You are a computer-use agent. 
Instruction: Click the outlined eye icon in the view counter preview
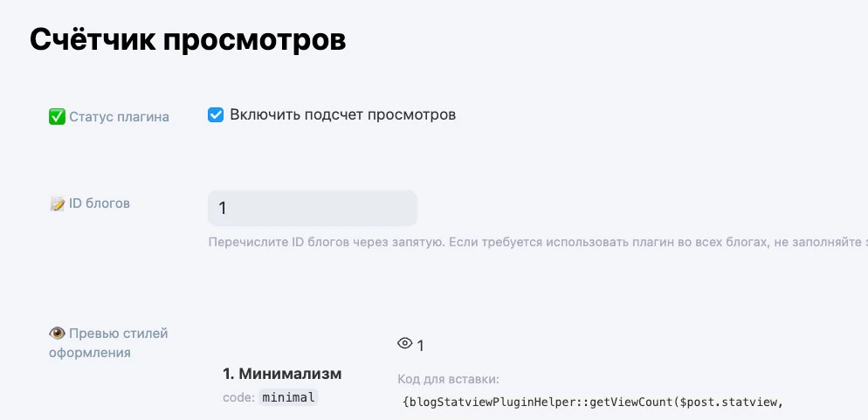coord(404,344)
